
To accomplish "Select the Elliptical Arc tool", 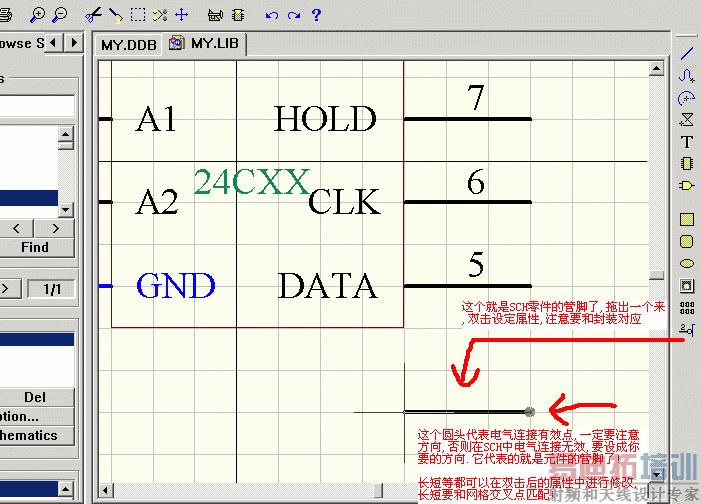I will (686, 98).
